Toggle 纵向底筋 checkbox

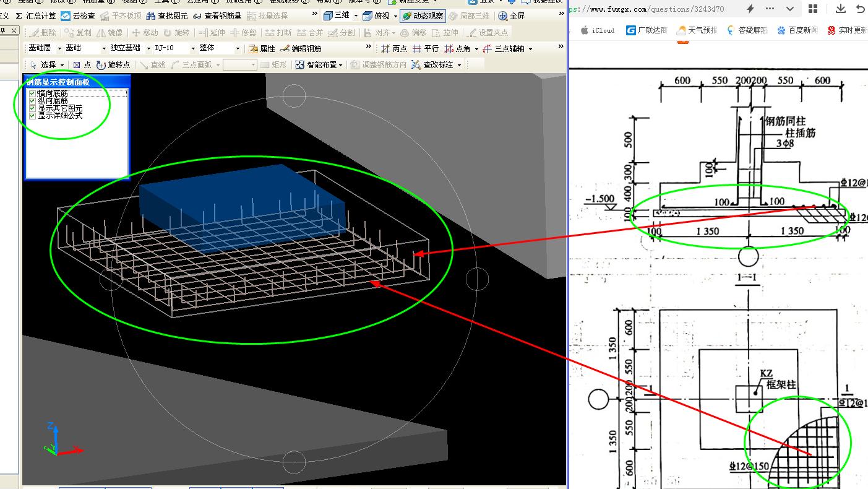(x=33, y=101)
